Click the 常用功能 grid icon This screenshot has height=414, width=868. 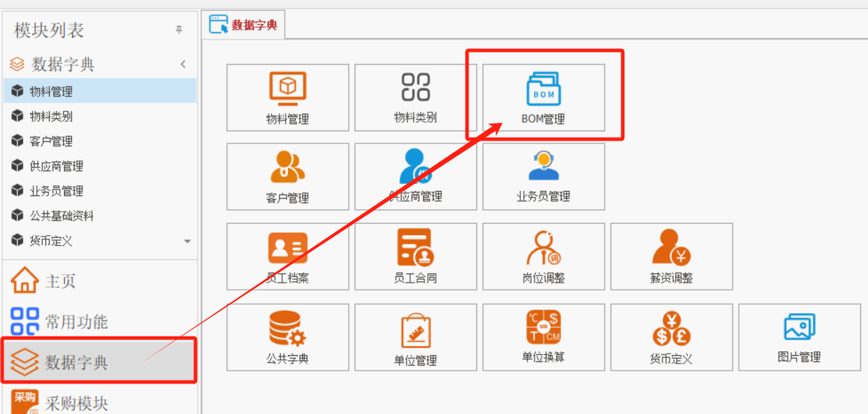[25, 321]
